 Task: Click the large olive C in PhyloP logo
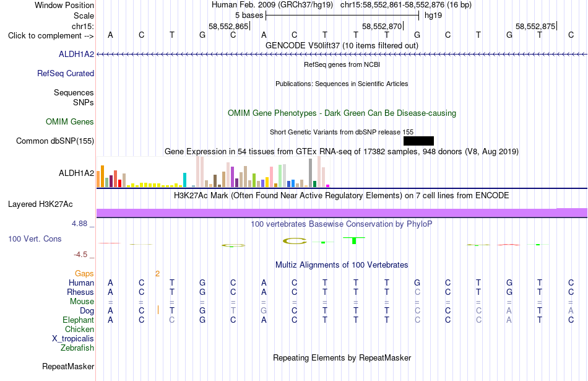pos(295,241)
